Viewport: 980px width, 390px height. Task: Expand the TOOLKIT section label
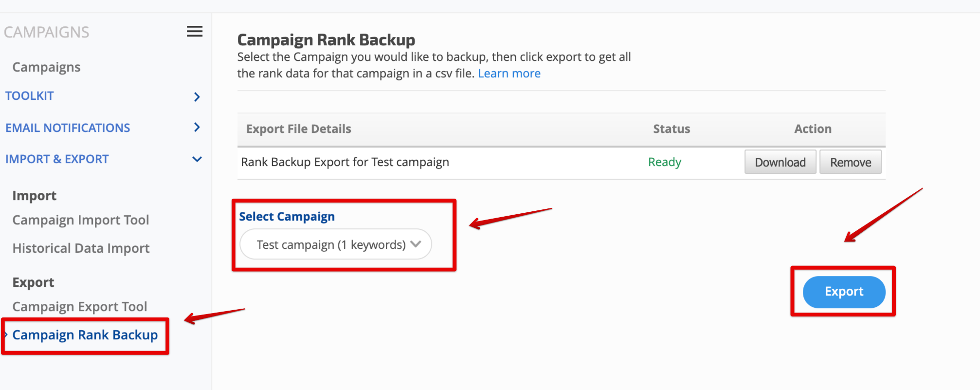30,96
